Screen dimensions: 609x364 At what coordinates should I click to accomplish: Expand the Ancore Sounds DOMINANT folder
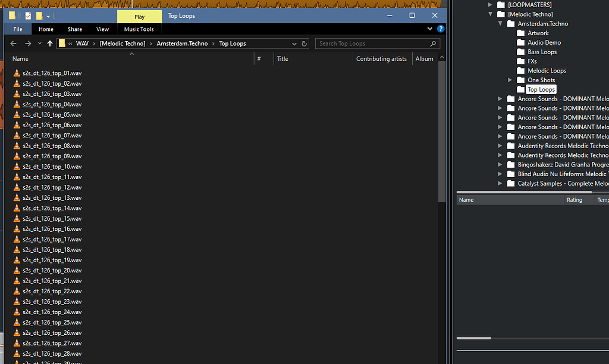point(500,98)
